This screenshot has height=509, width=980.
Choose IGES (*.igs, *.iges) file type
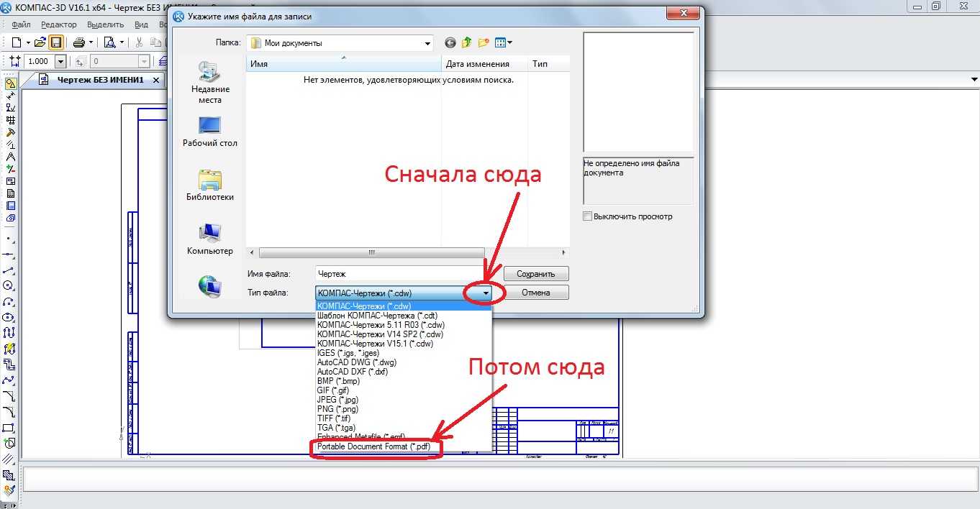348,353
